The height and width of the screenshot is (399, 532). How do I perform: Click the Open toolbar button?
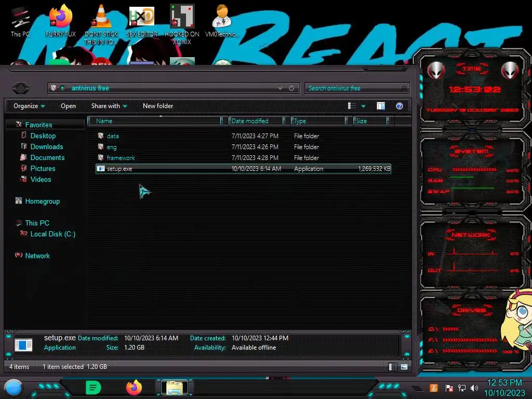(x=68, y=106)
